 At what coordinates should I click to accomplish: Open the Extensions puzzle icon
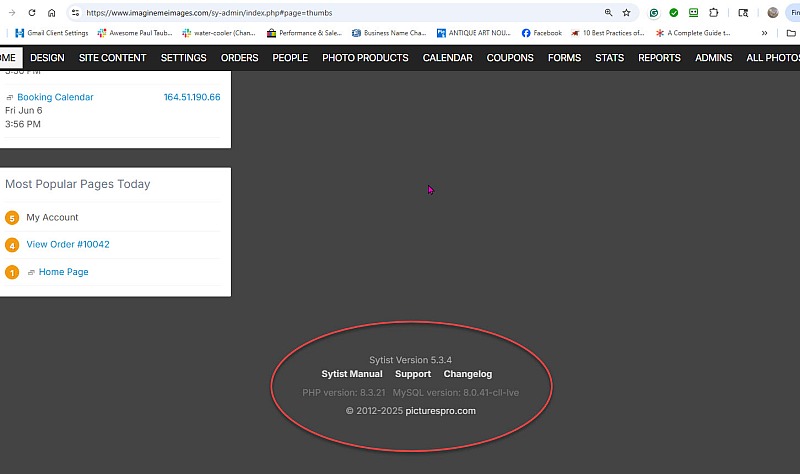(x=714, y=13)
